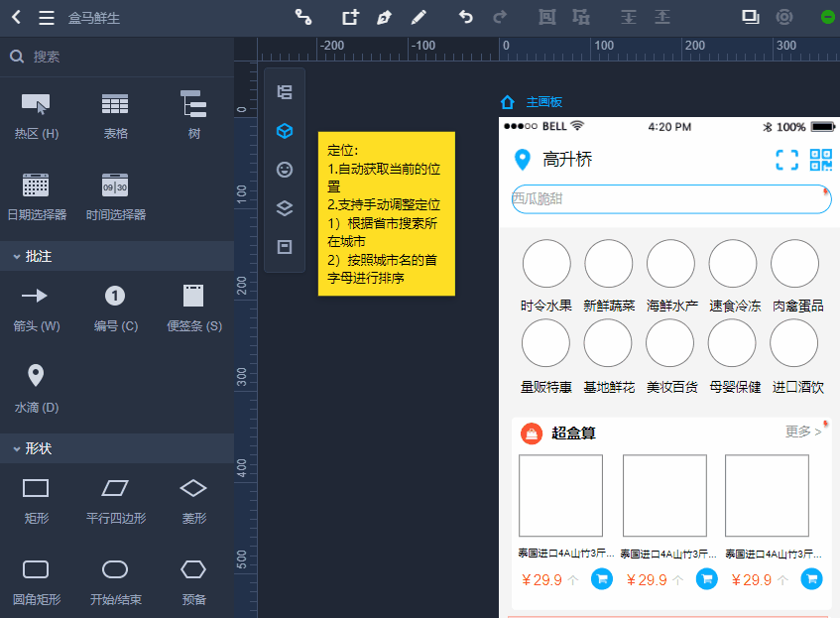Pick the 日期选择器 date picker component
This screenshot has height=618, width=840.
point(37,196)
